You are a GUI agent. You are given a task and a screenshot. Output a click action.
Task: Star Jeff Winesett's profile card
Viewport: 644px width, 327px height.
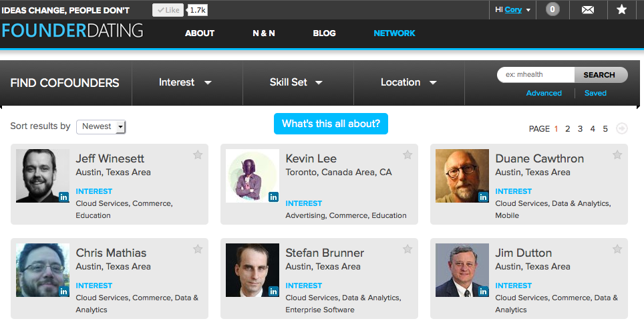point(198,154)
